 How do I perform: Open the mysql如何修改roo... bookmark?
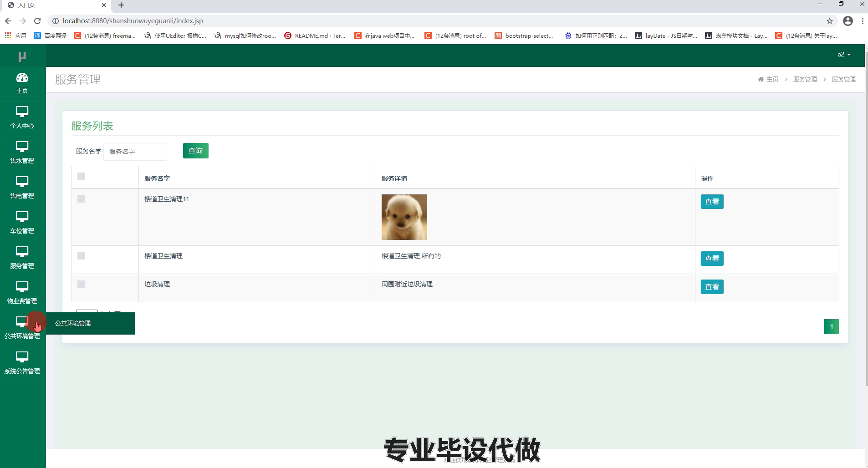(x=245, y=36)
